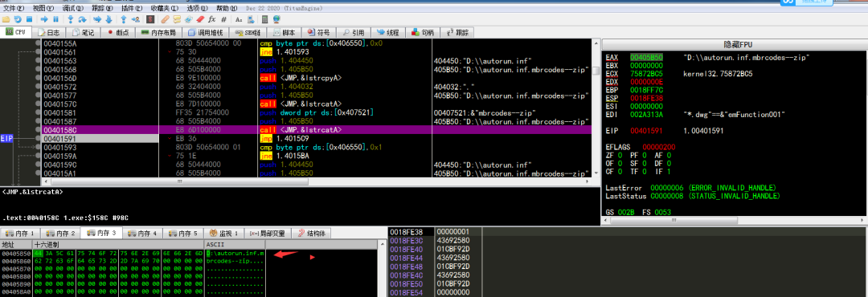The height and width of the screenshot is (297, 868).
Task: Toggle breakpoint bullet at address 00401561
Action: click(38, 51)
